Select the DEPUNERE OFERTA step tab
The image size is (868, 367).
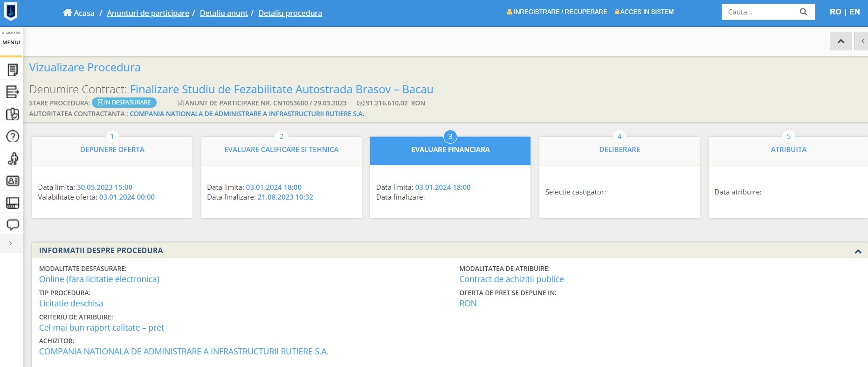(x=112, y=150)
